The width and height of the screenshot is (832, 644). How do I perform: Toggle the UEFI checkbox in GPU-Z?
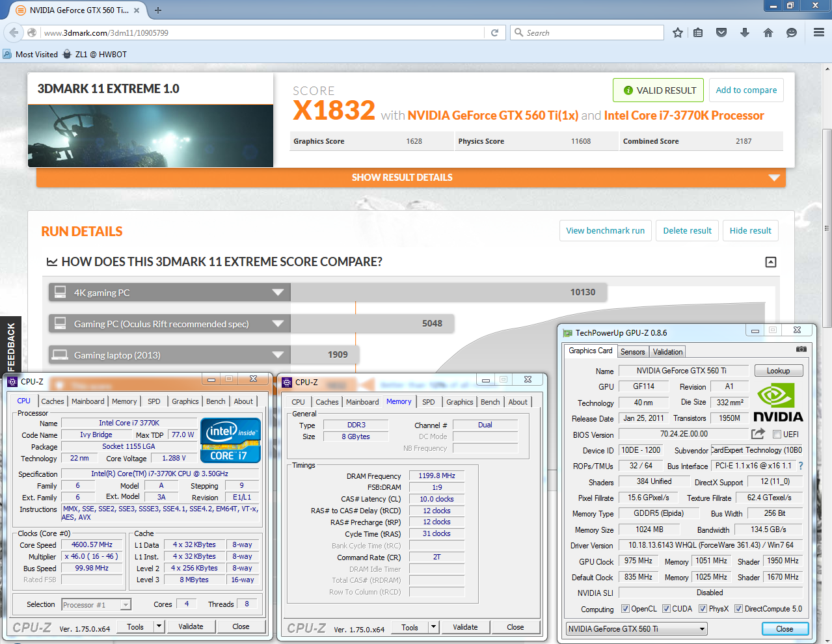[777, 435]
